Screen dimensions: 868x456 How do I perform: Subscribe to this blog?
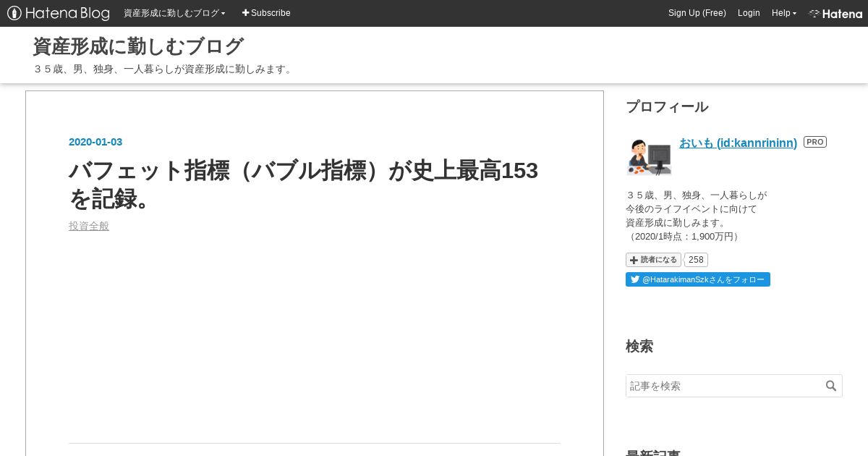coord(266,13)
